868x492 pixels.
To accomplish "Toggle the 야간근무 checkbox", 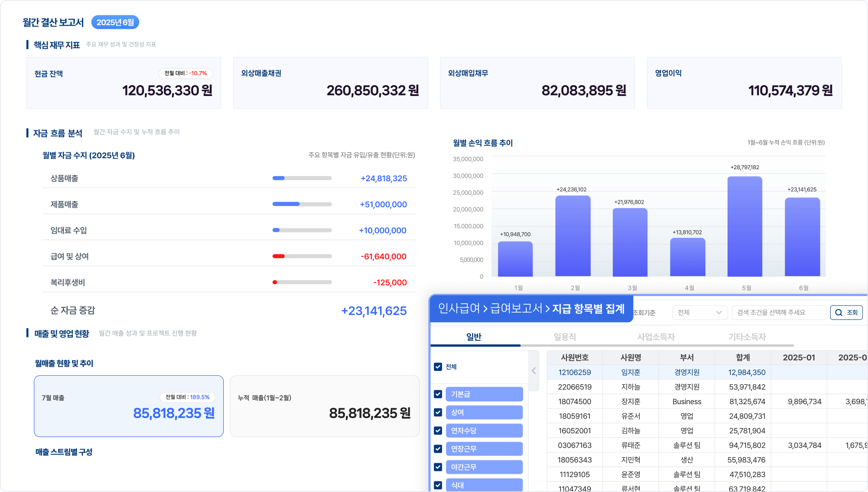I will (438, 467).
